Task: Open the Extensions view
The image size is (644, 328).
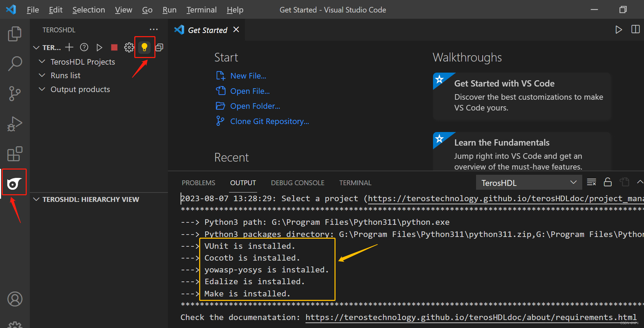Action: 15,154
